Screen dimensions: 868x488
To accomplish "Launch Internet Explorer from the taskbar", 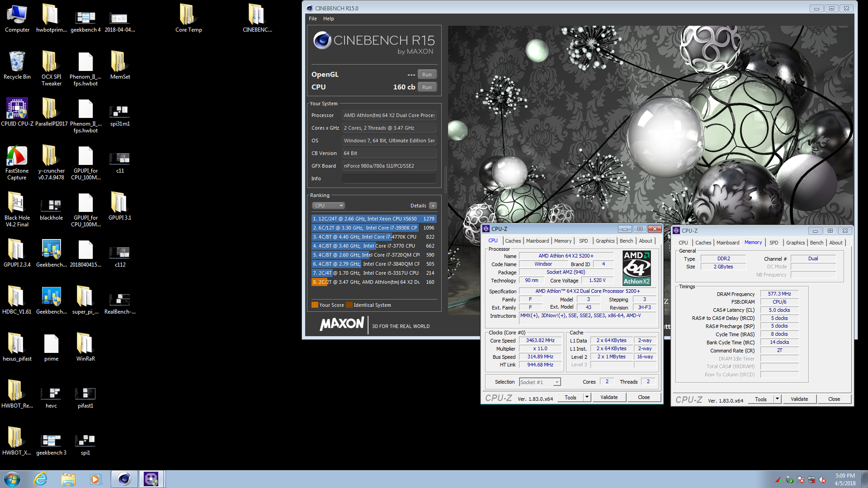I will [x=41, y=479].
